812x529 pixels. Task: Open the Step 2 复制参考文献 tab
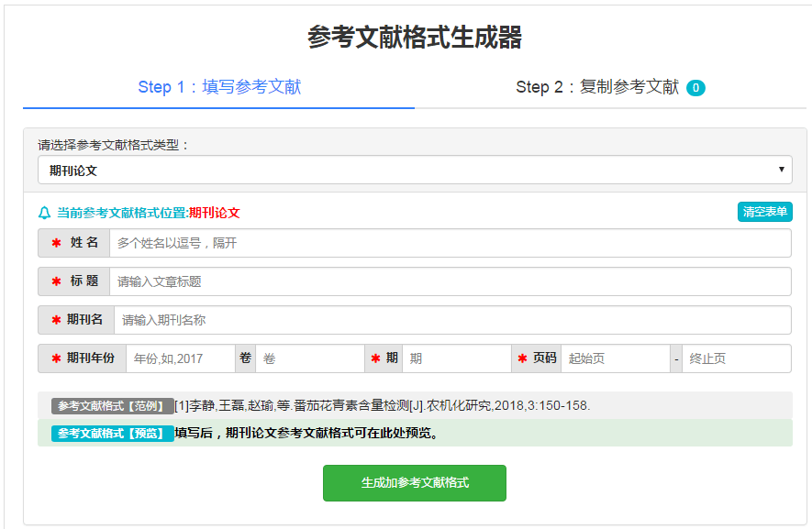[596, 87]
